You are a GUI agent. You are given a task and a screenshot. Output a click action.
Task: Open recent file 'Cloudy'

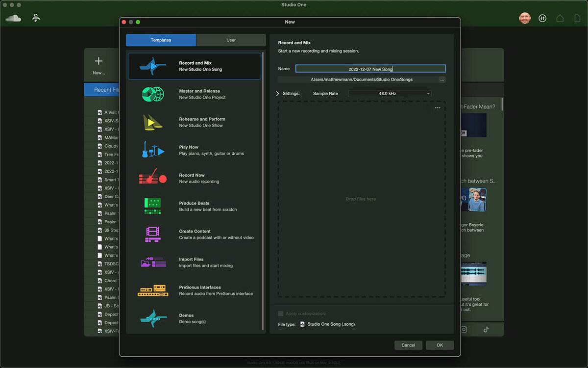pyautogui.click(x=111, y=146)
